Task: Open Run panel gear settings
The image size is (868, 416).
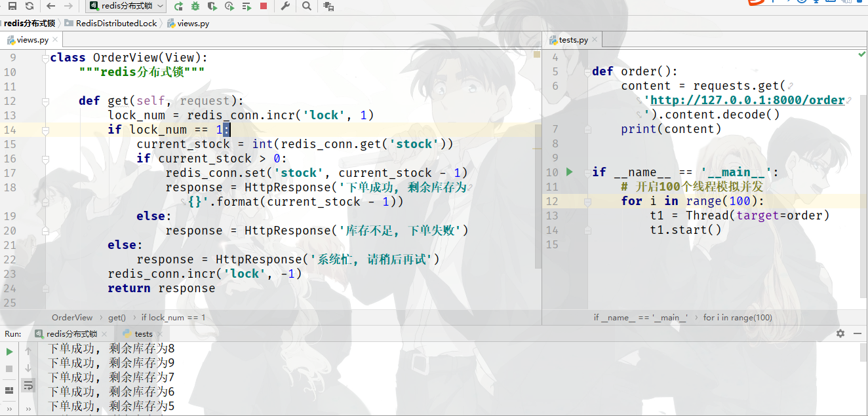Action: click(x=840, y=333)
